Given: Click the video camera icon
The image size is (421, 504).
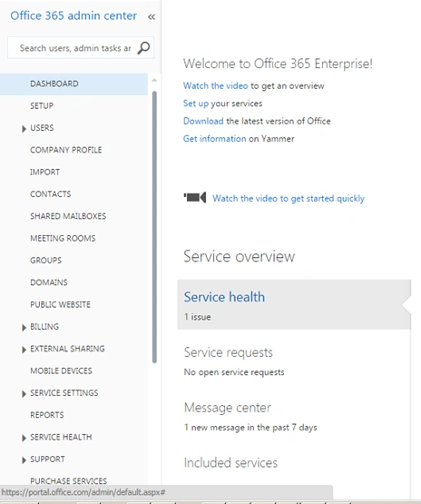Looking at the screenshot, I should (195, 197).
